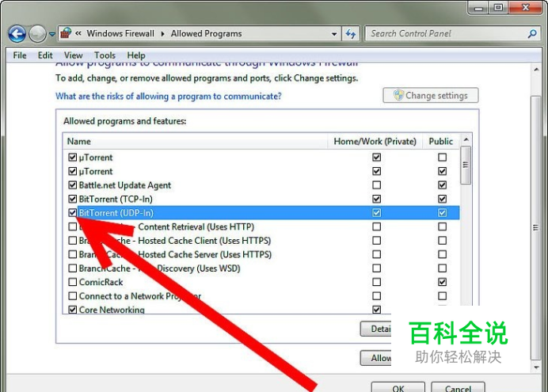Click the search magnifier icon
The image size is (548, 392).
[532, 33]
